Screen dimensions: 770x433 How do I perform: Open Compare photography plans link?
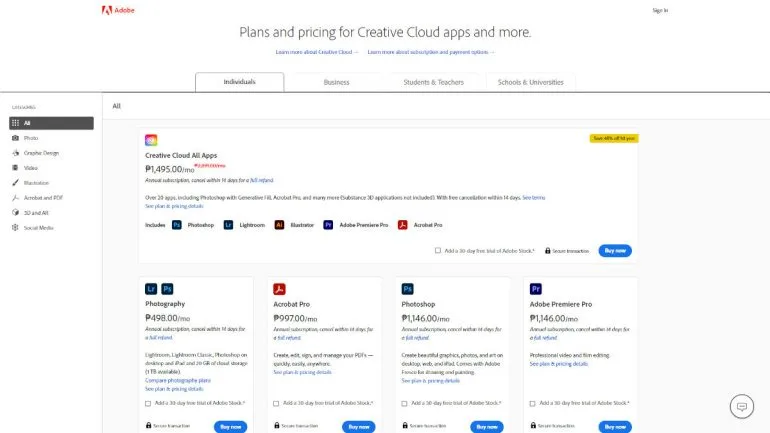[x=178, y=380]
